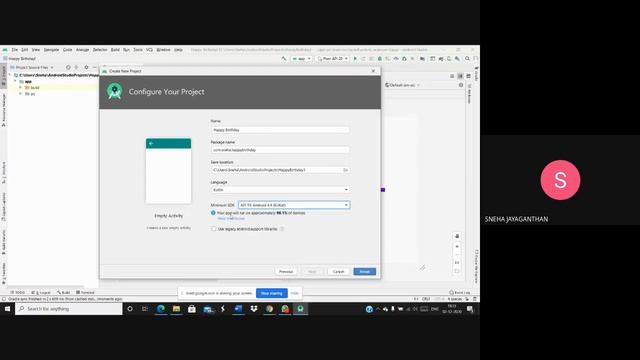
Task: Click the Cancel button in wizard
Action: tap(338, 271)
